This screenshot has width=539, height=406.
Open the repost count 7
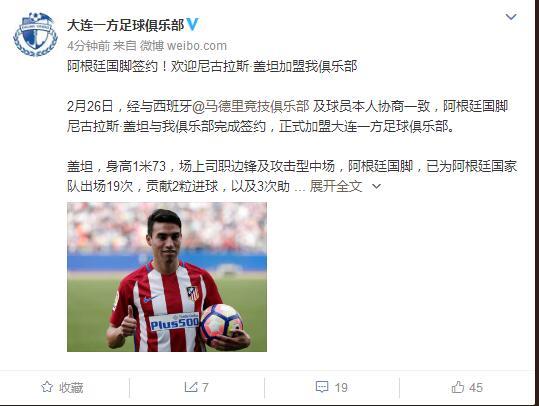205,388
